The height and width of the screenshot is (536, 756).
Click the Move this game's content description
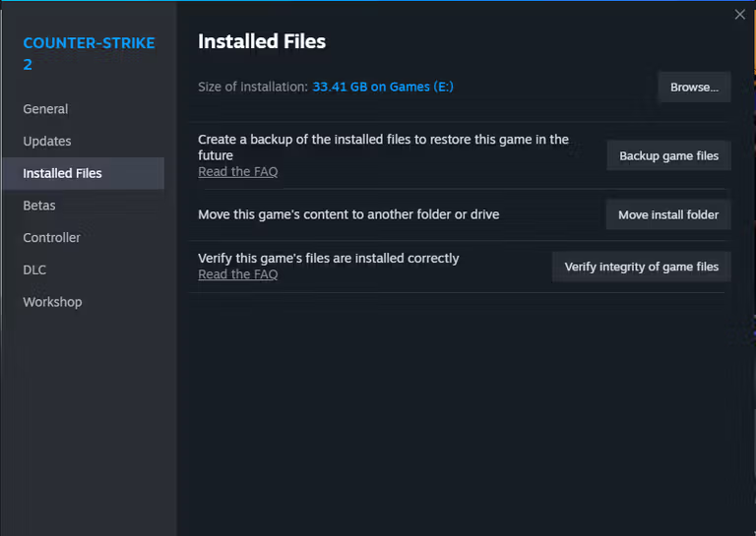[x=347, y=214]
